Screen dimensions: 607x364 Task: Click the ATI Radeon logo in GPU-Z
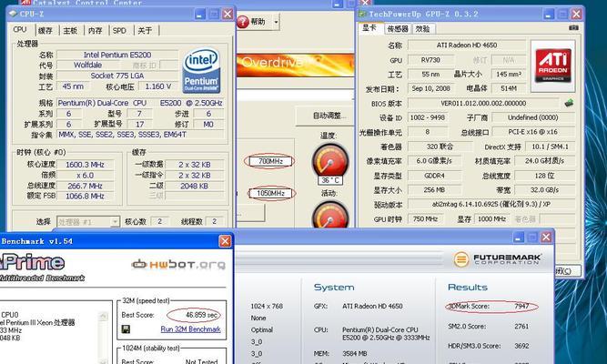coord(552,66)
